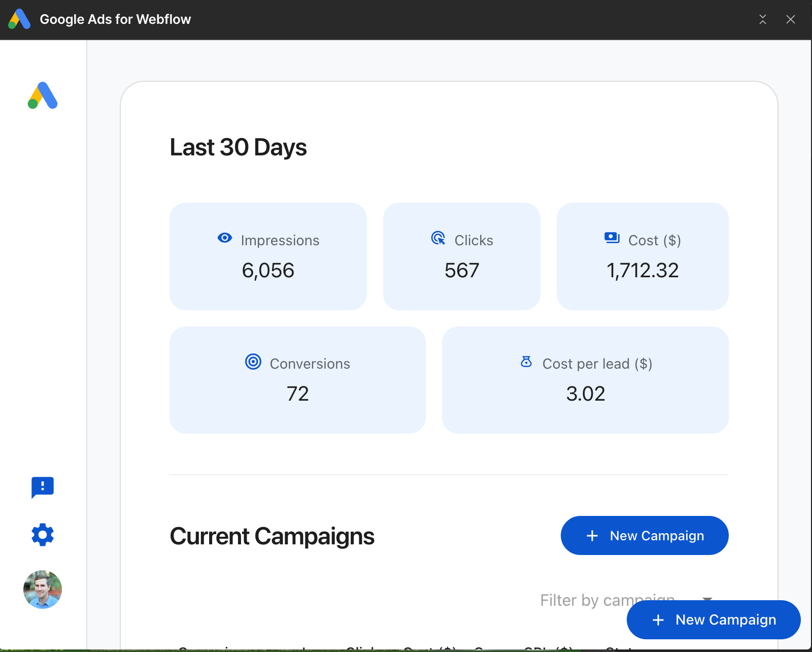
Task: Select the Impressions value 6,056
Action: pyautogui.click(x=268, y=271)
